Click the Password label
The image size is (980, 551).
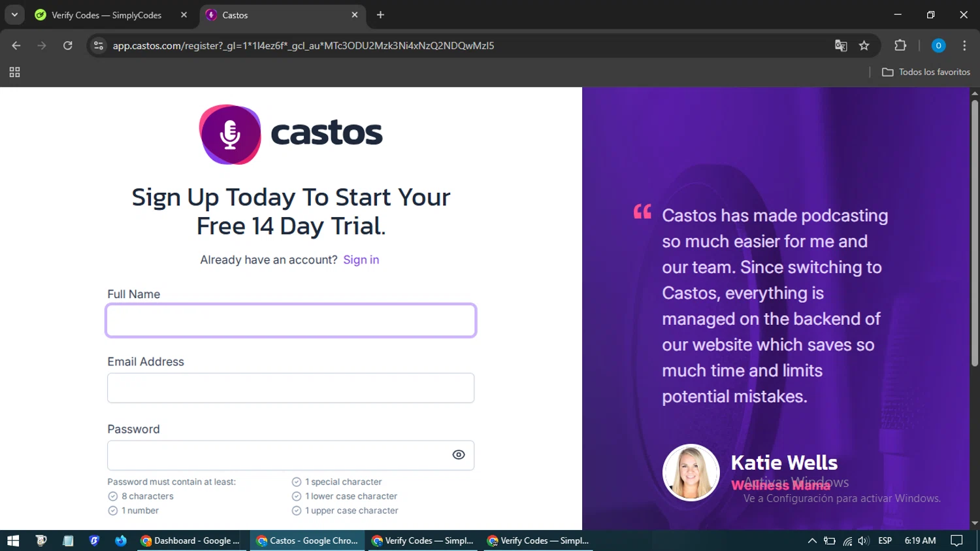(133, 429)
